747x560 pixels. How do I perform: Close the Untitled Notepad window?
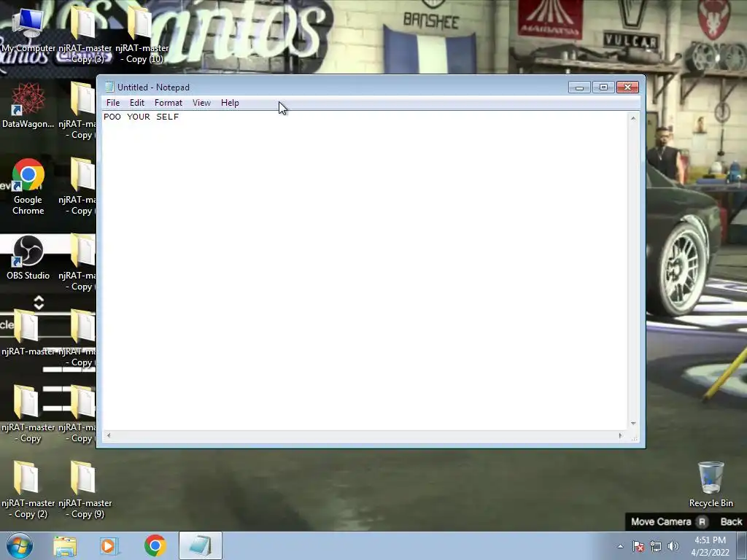(x=627, y=87)
